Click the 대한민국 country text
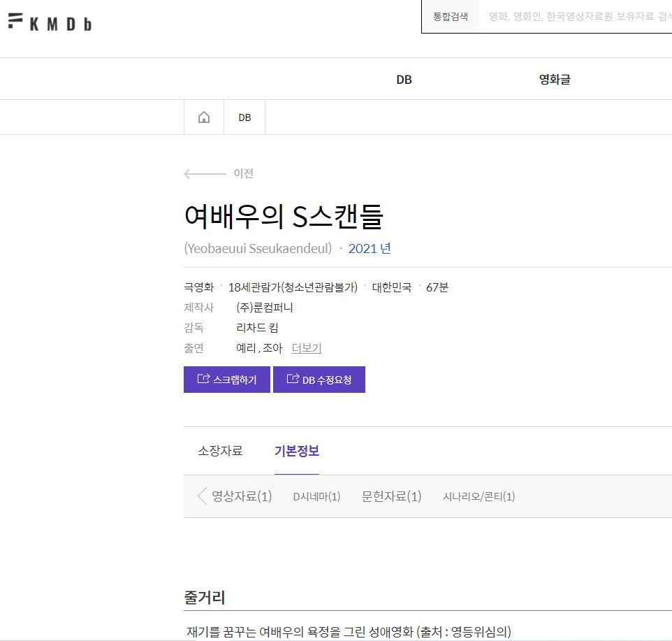Viewport: 672px width, 641px height. [x=392, y=287]
